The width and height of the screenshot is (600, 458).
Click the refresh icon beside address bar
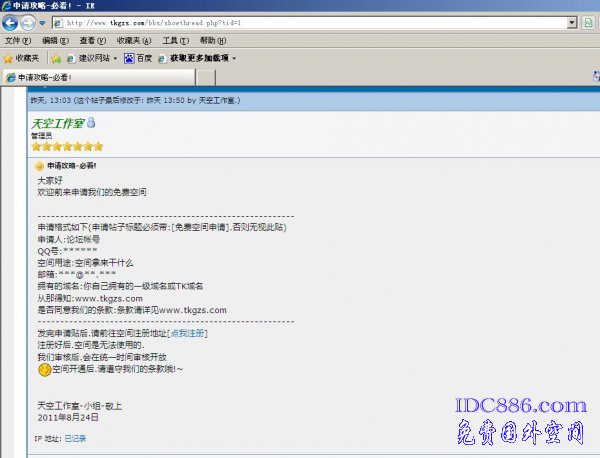(x=590, y=22)
